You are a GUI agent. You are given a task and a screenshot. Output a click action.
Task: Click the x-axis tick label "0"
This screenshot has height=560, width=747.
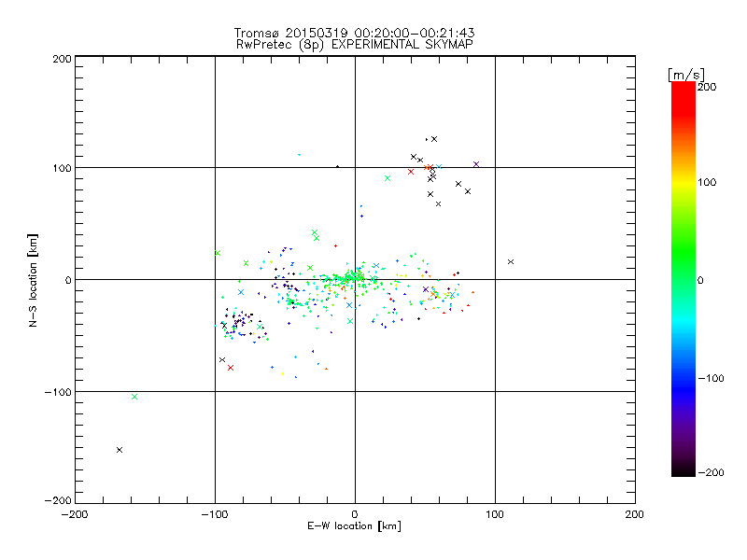coord(355,514)
